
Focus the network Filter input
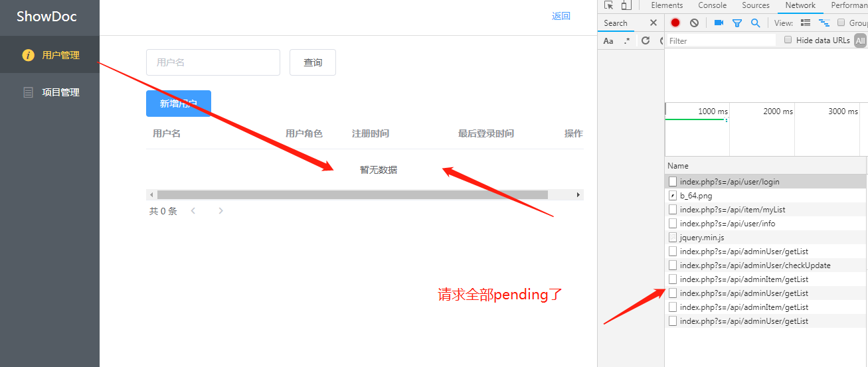coord(721,40)
